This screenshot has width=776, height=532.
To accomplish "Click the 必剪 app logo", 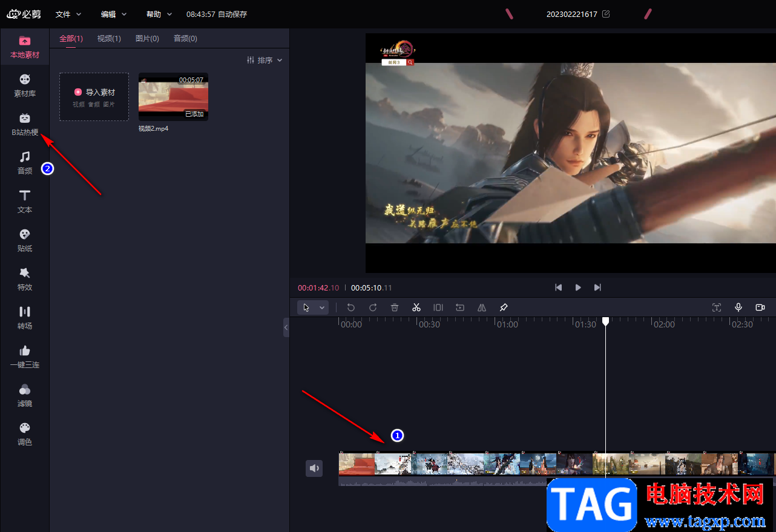I will [x=24, y=14].
